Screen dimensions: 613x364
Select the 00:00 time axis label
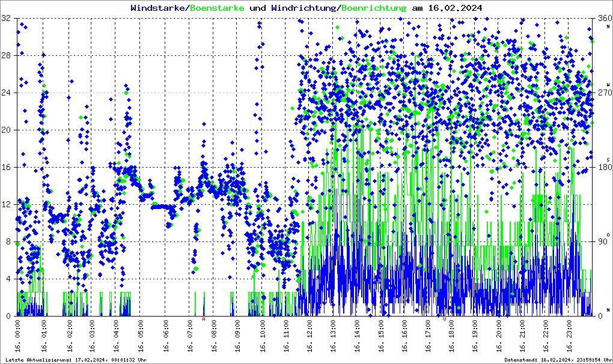coord(20,336)
